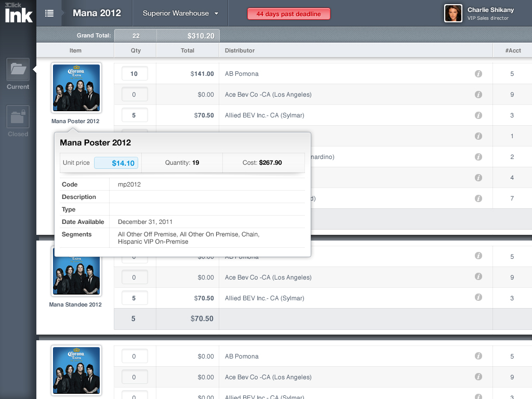Click the Qty column header

136,50
